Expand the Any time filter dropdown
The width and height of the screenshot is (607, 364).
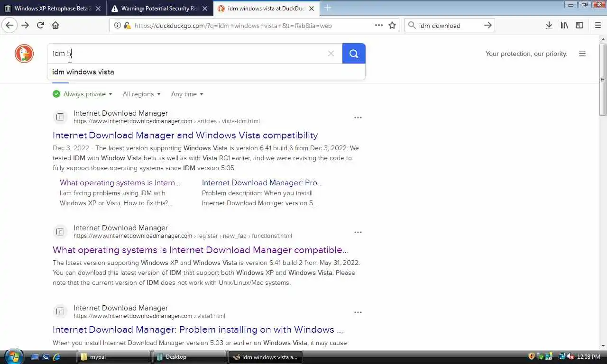(x=187, y=94)
